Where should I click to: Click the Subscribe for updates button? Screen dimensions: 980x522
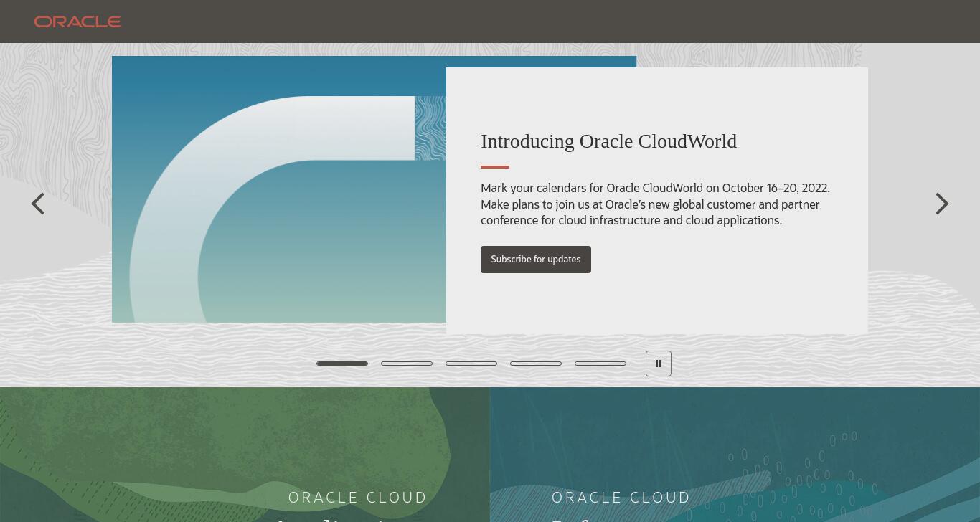tap(536, 260)
